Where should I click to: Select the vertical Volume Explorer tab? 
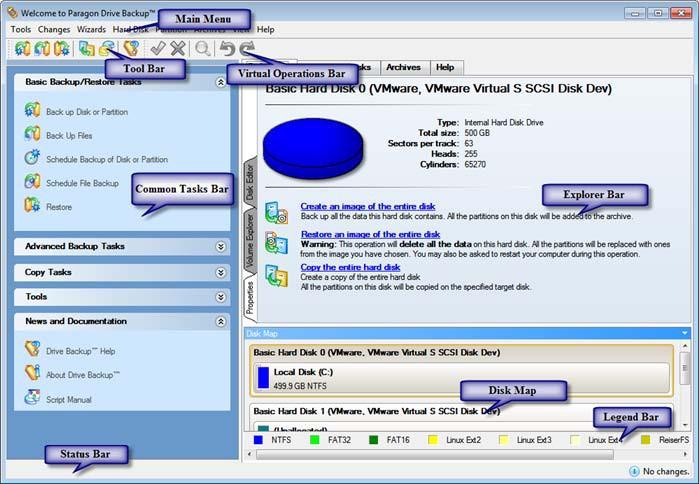click(x=250, y=241)
